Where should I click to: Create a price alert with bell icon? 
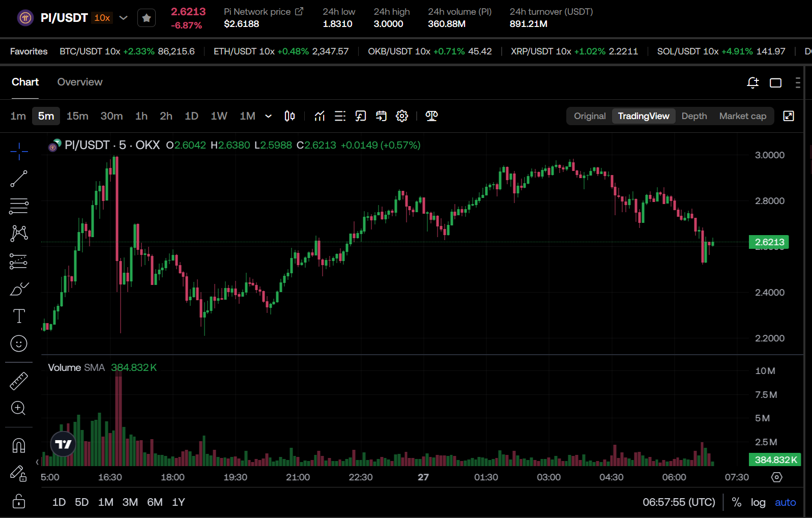click(x=753, y=82)
